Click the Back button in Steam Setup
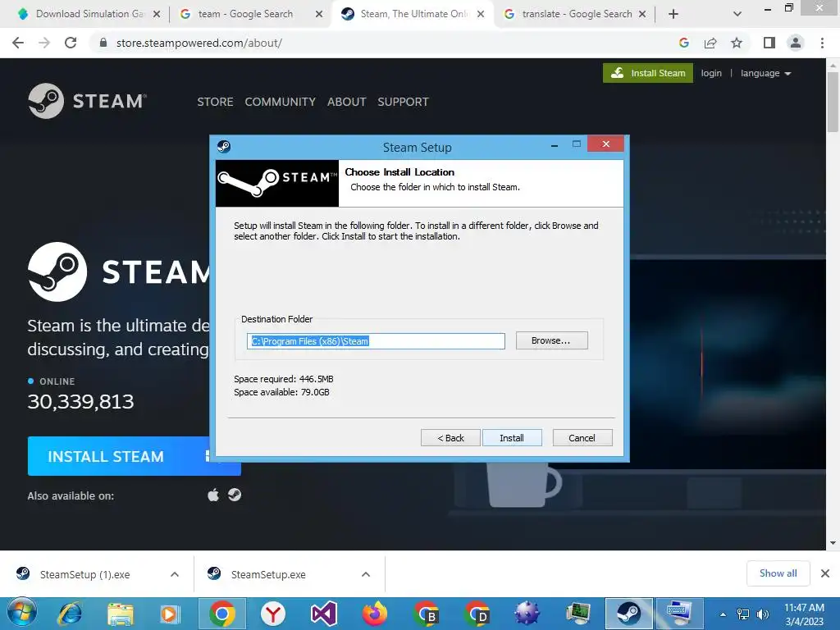This screenshot has width=840, height=630. (450, 438)
